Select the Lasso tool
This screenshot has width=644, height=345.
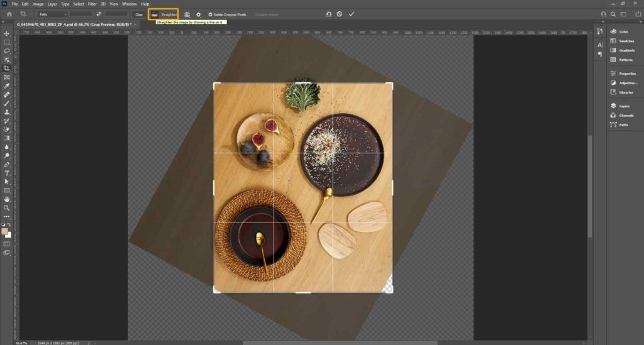point(6,51)
